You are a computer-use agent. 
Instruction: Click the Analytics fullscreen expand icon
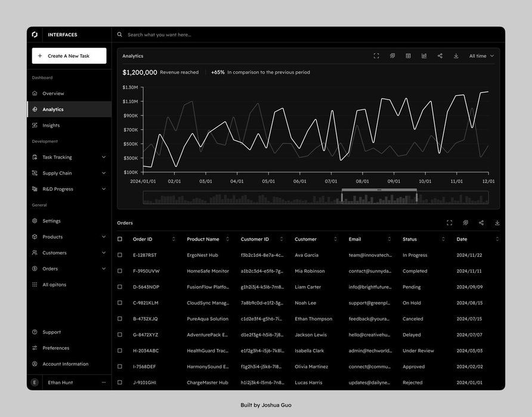376,56
